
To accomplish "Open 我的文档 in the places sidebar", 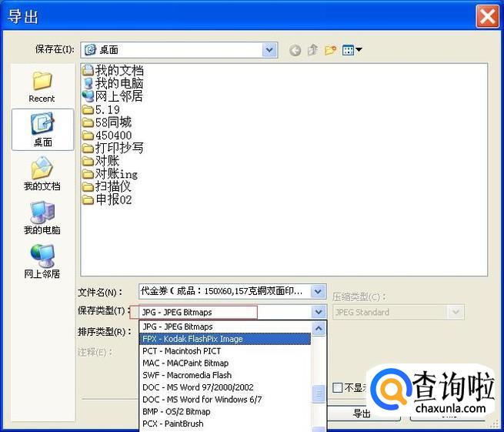I will 42,174.
